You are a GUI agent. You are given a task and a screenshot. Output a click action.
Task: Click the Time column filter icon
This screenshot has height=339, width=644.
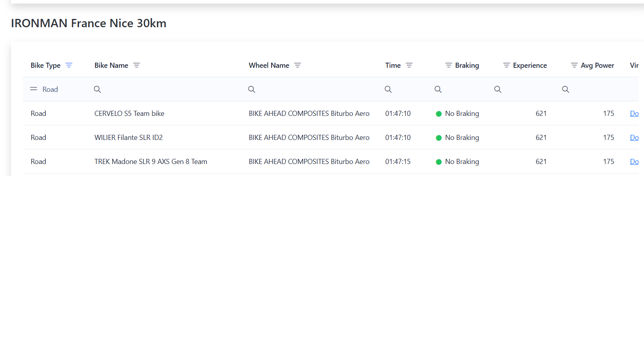[409, 65]
